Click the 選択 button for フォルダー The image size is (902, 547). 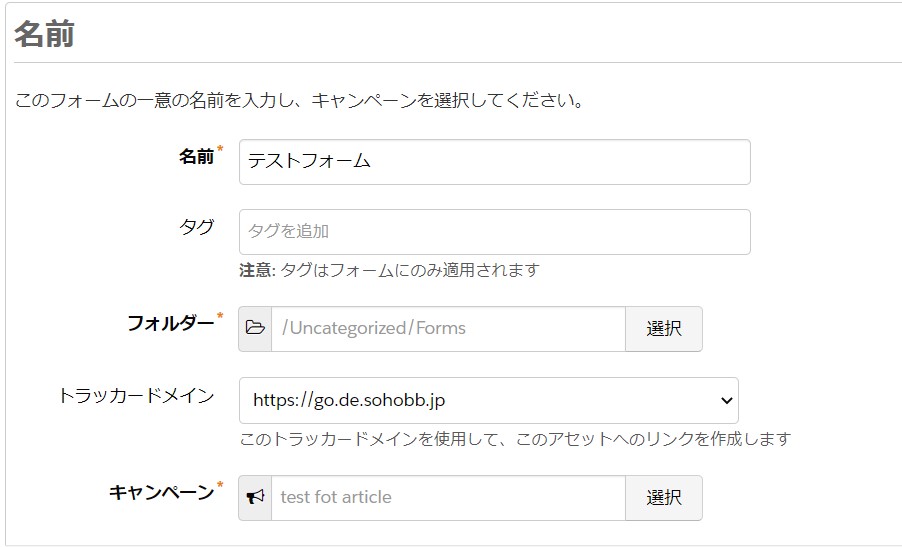click(664, 328)
